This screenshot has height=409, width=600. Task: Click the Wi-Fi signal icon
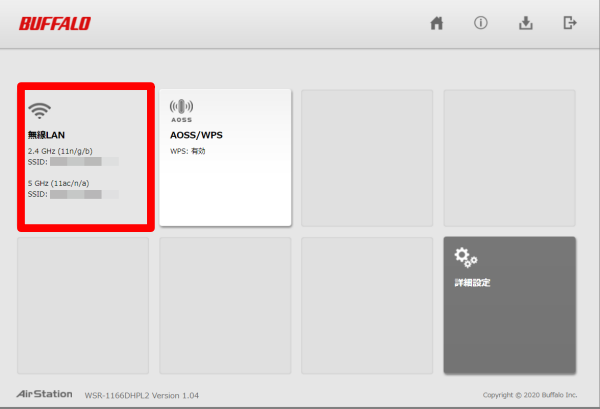[39, 111]
